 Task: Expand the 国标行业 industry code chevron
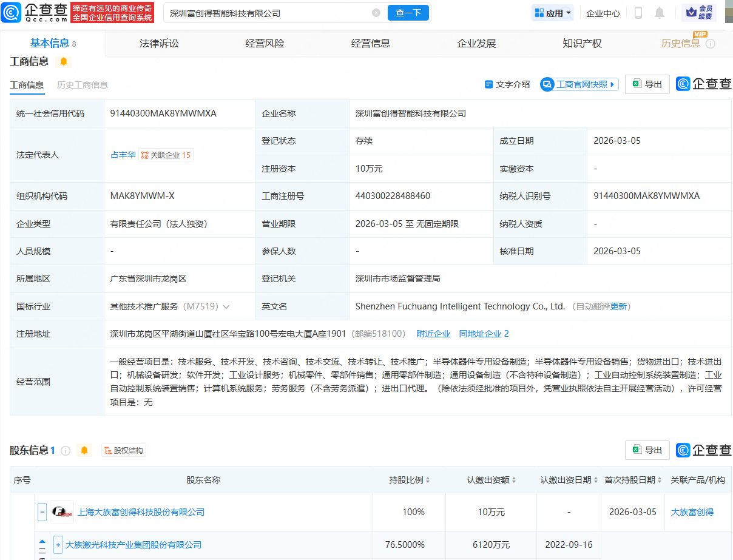tap(226, 306)
